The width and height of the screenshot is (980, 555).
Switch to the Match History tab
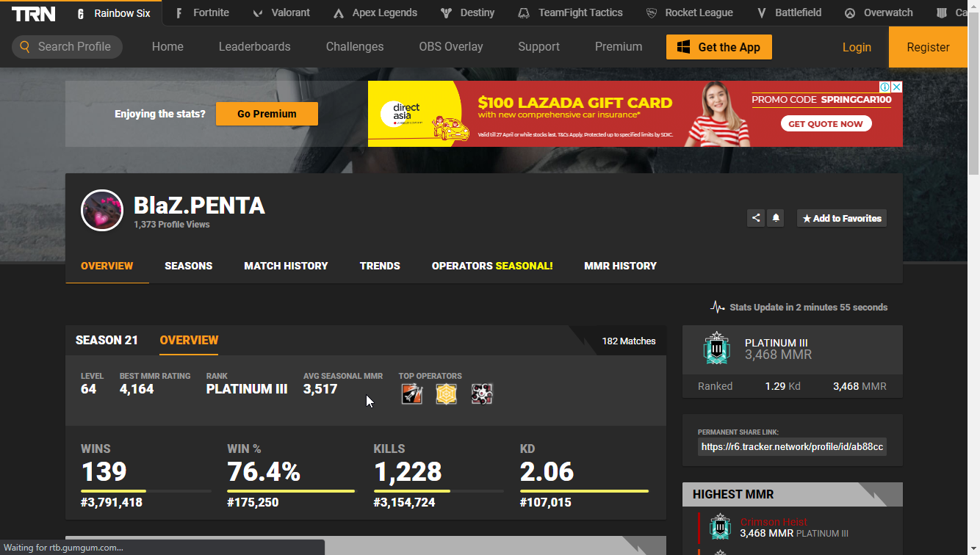(286, 266)
